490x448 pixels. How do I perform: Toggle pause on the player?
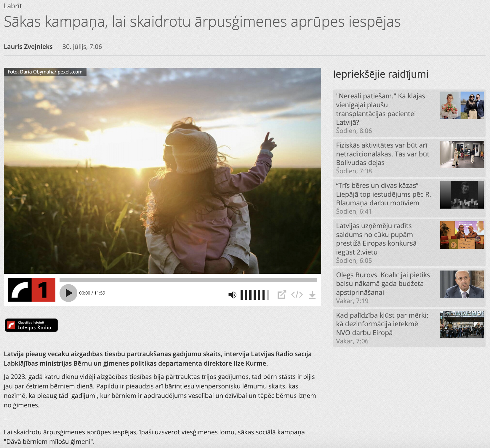pyautogui.click(x=68, y=293)
